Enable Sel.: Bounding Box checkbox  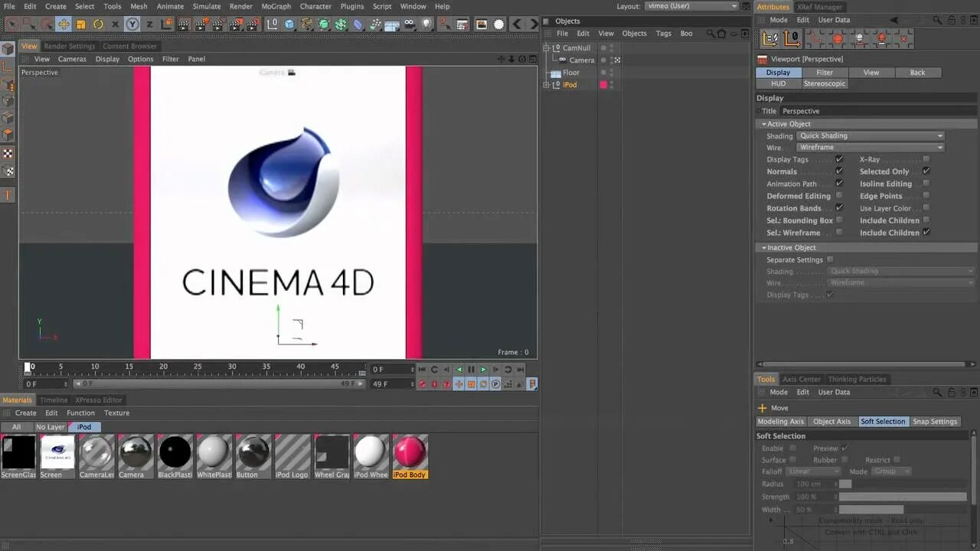point(839,220)
